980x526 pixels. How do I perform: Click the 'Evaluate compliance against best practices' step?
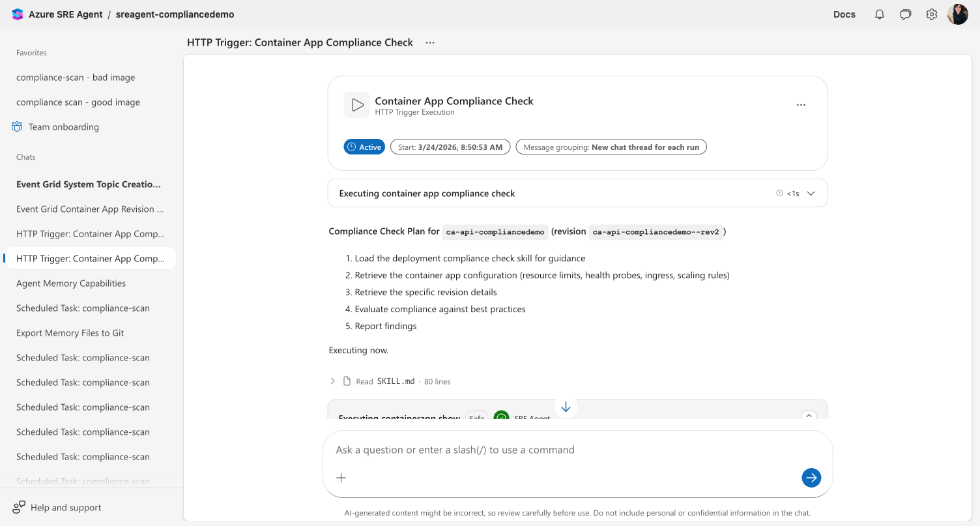(x=440, y=309)
